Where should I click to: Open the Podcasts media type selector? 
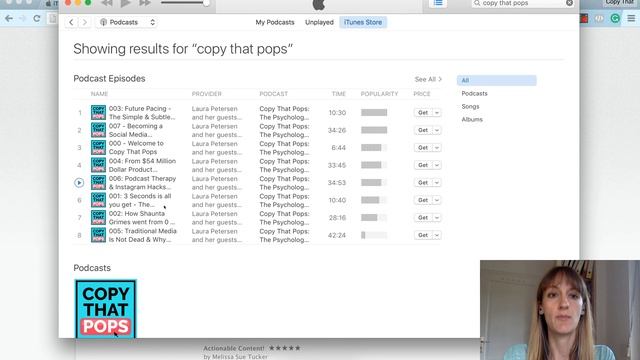(127, 22)
